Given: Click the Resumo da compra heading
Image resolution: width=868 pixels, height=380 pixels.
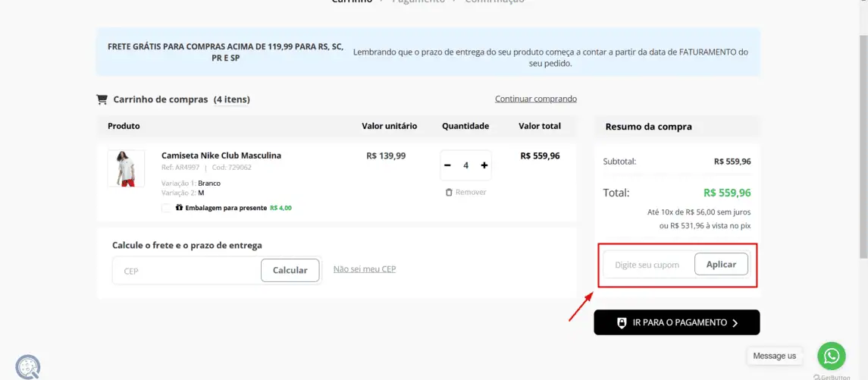Looking at the screenshot, I should (x=648, y=127).
